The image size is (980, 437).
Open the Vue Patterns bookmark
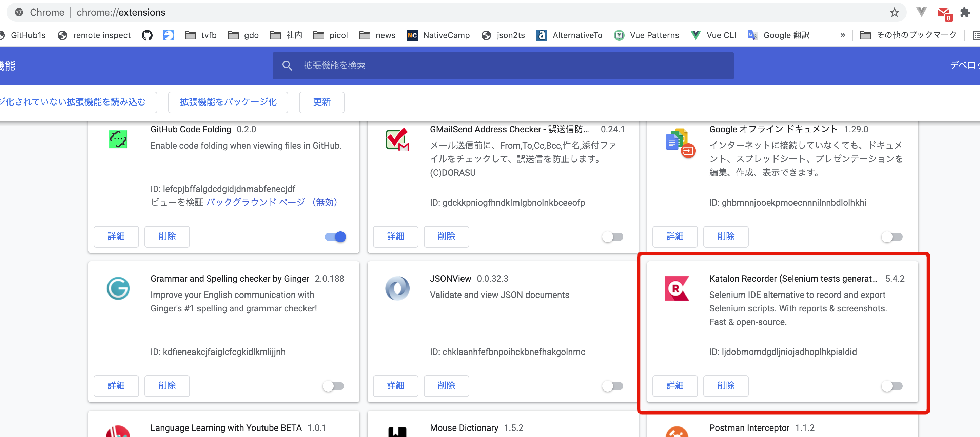[x=646, y=35]
